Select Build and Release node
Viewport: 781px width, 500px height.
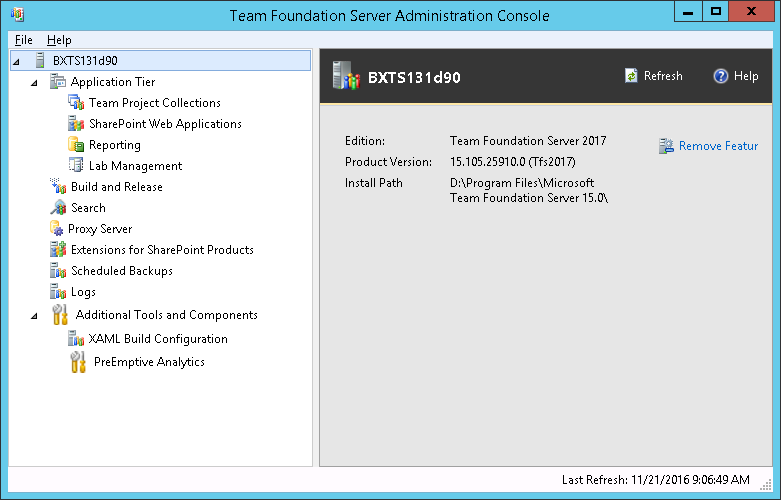(x=117, y=187)
